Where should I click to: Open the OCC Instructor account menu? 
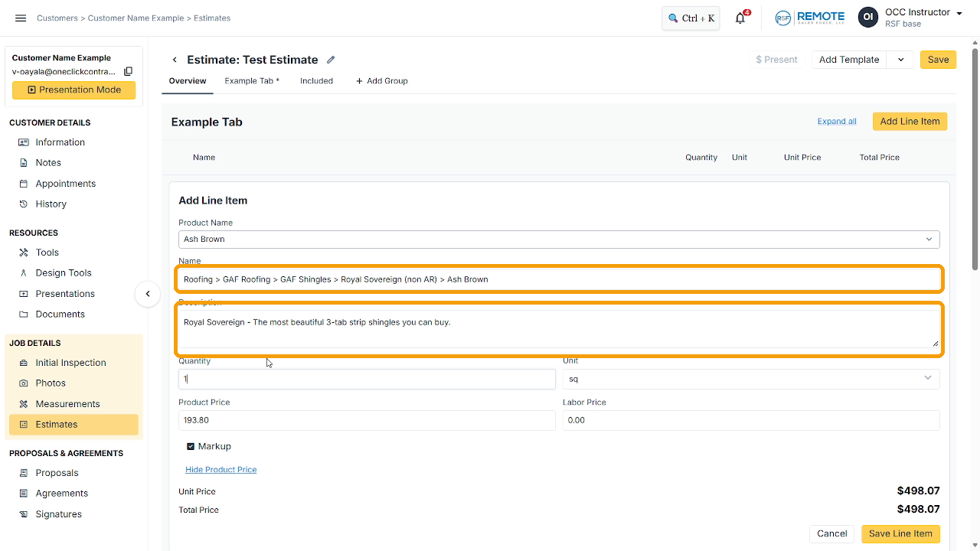(910, 18)
